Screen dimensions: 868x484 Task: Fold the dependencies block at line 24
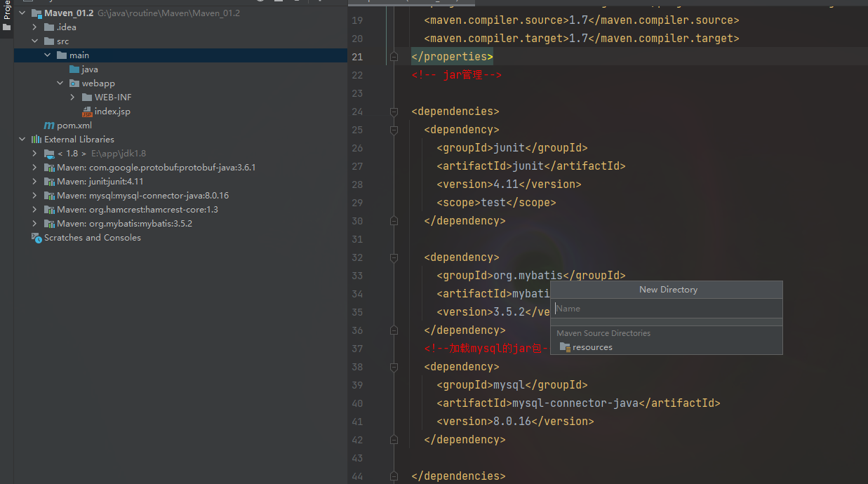(394, 112)
